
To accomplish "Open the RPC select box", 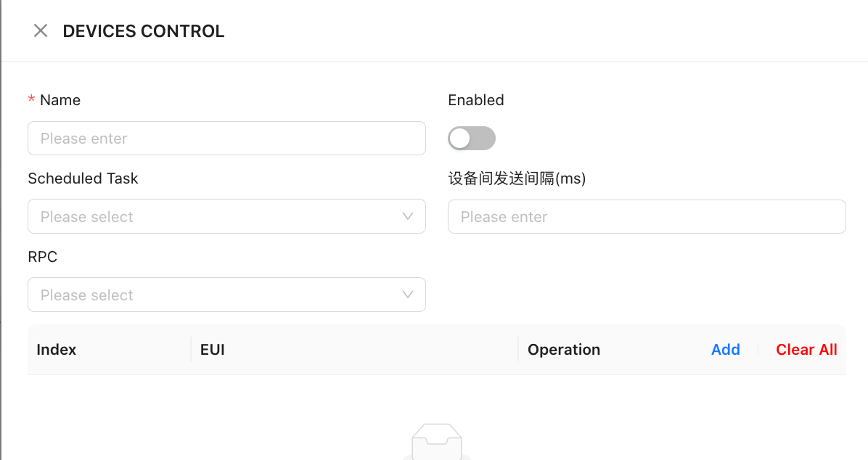I will [218, 295].
